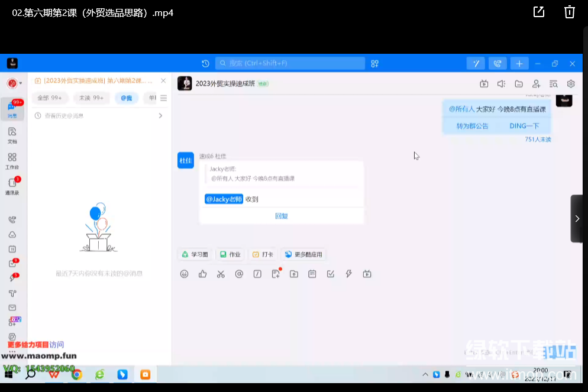Open group settings gear icon

(571, 84)
